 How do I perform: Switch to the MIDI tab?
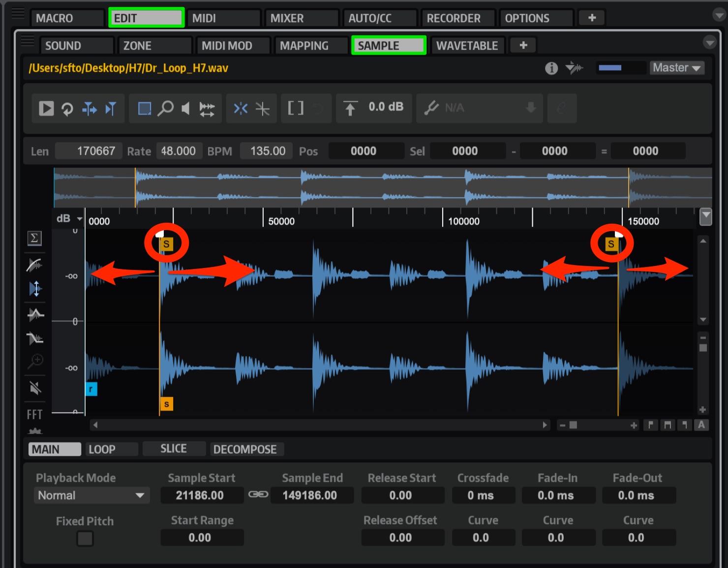(224, 18)
